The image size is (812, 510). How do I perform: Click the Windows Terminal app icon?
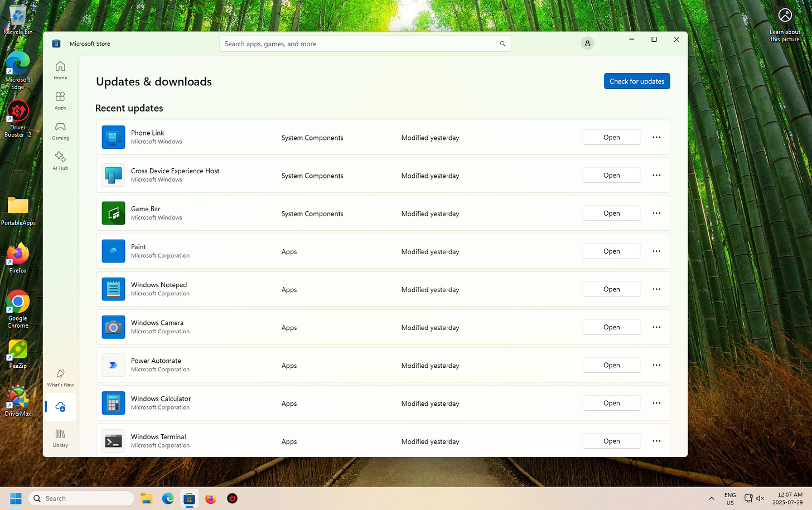[113, 440]
